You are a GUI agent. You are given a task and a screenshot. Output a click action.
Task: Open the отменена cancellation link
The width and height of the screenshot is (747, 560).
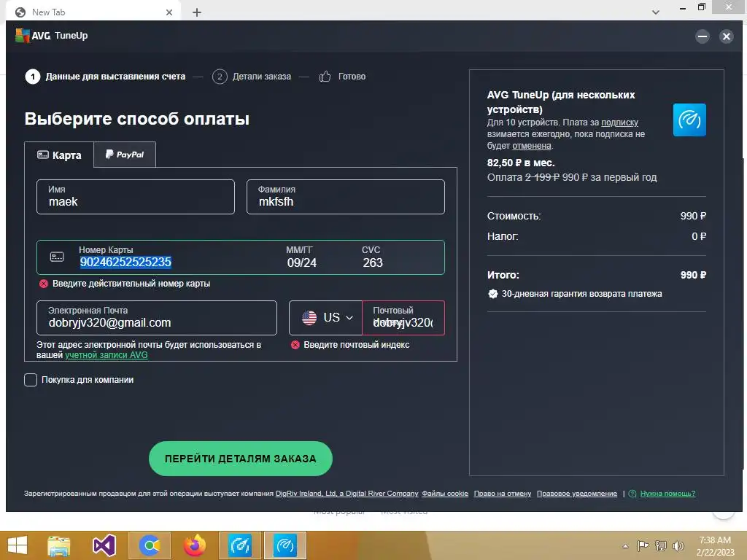pyautogui.click(x=532, y=146)
